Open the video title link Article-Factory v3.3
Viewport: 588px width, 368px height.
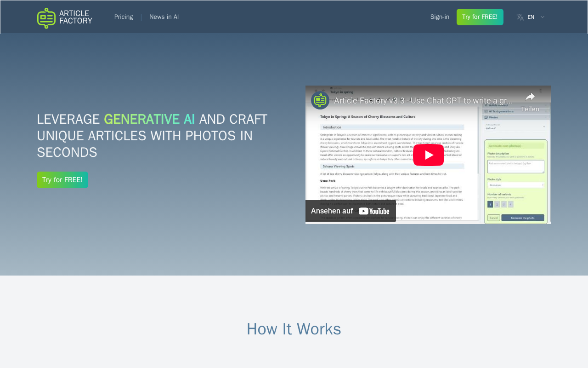pos(423,101)
